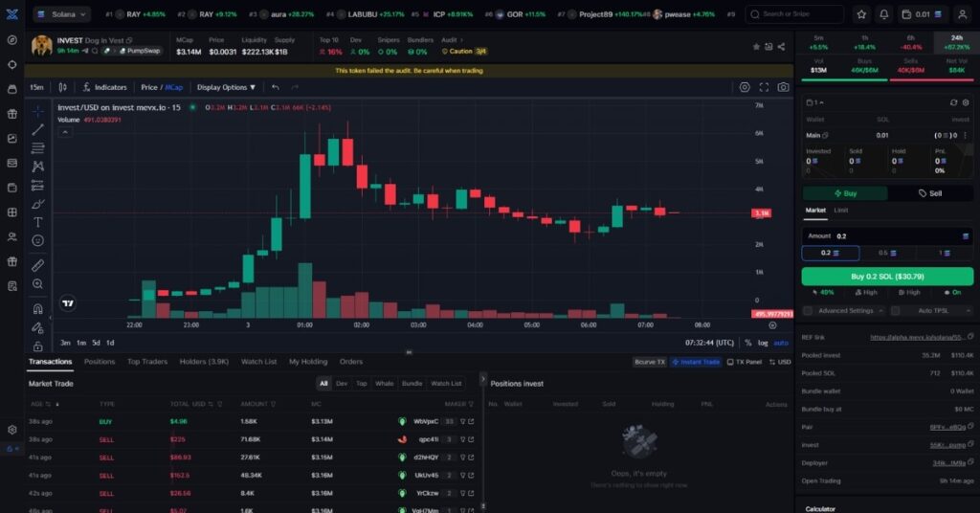Toggle the Bcurve TX filter

click(x=650, y=362)
